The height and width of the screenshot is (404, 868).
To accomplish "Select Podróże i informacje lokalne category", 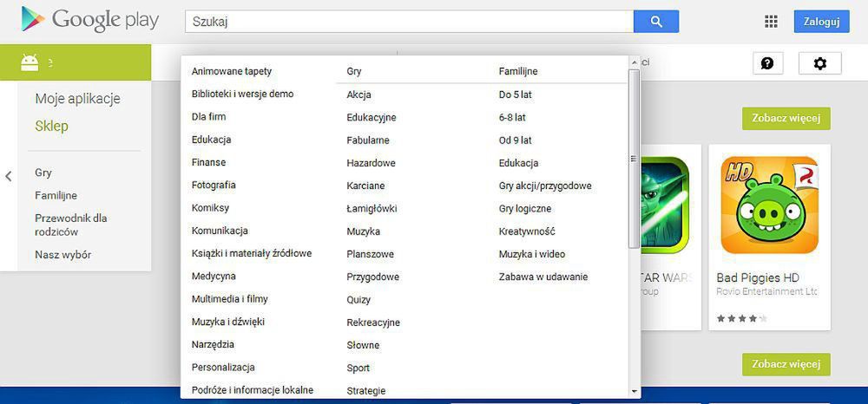I will [253, 390].
